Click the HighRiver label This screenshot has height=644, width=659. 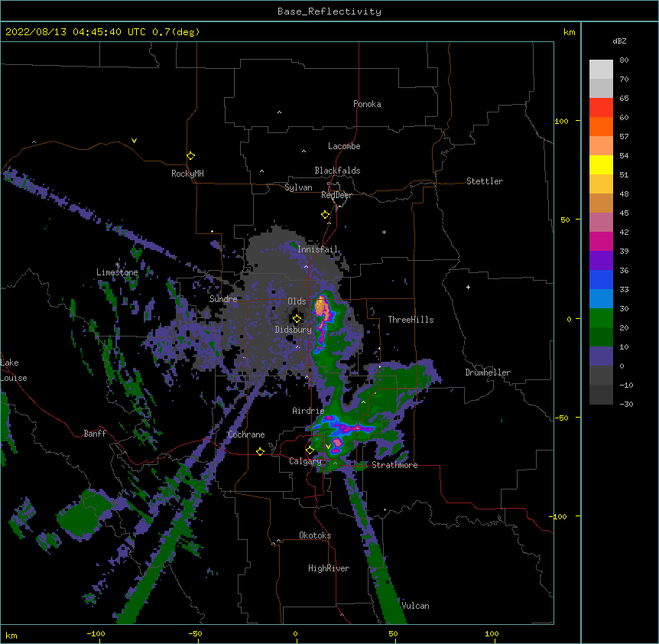pos(329,568)
